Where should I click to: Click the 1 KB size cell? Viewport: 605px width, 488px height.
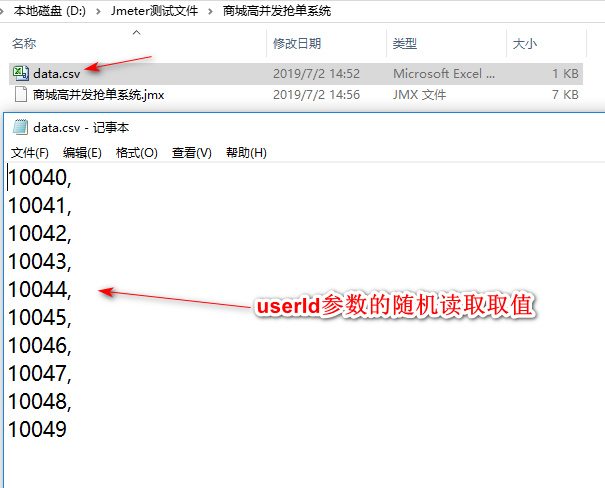click(565, 74)
